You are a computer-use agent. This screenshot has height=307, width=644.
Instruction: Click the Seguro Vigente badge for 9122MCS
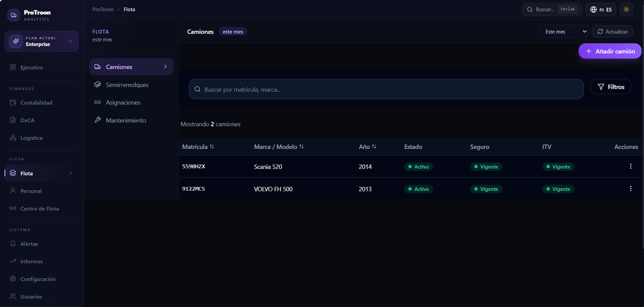click(486, 189)
